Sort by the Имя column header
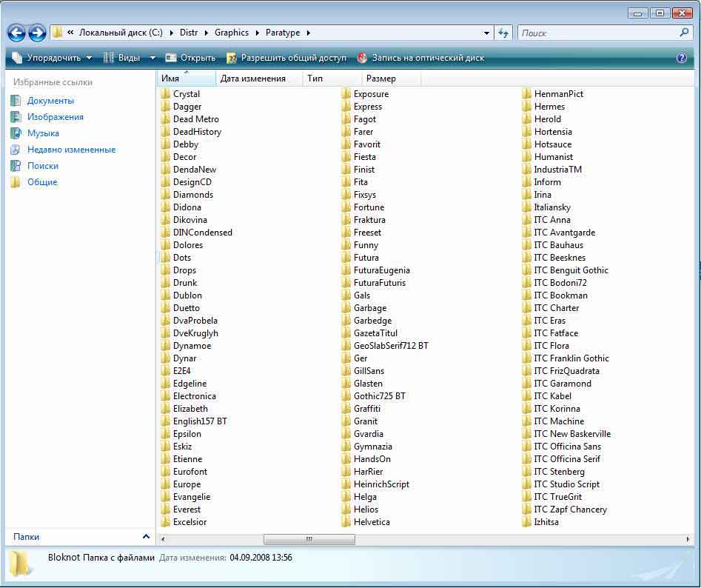701x588 pixels. [x=187, y=78]
